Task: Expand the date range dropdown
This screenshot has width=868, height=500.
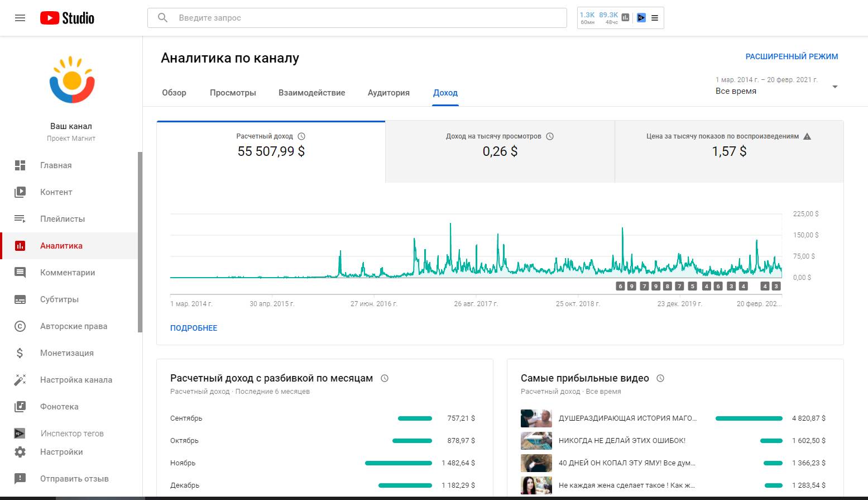Action: click(835, 87)
